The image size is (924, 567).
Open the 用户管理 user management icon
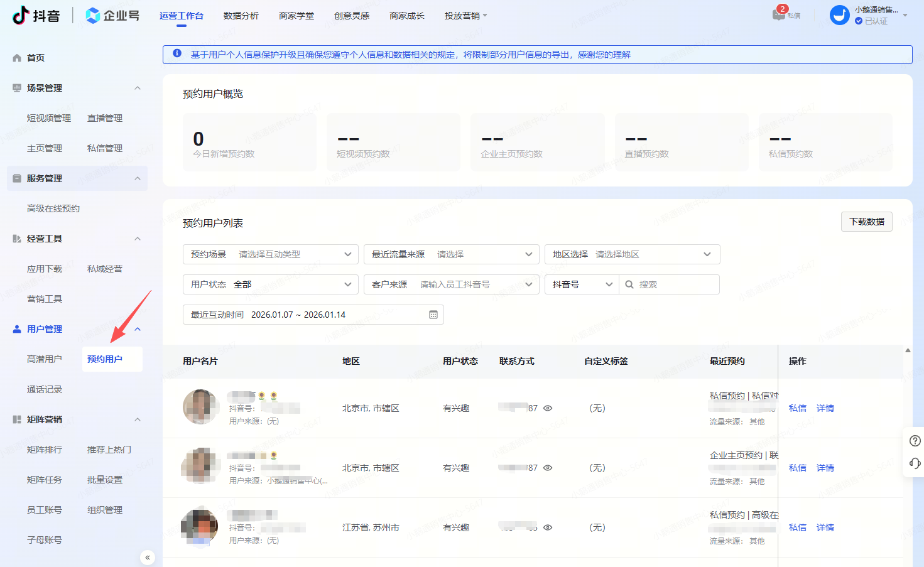pos(16,328)
